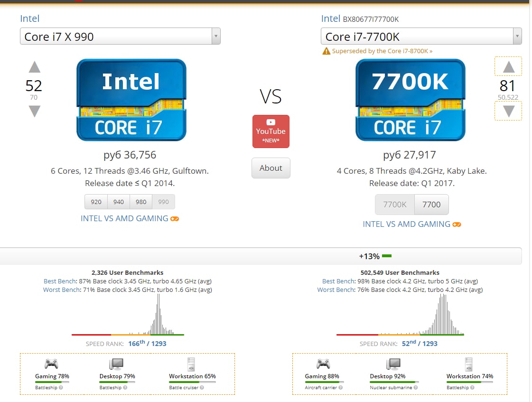Screen dimensions: 532x402
Task: Click the help icon next to Gaming 78% Battleship
Action: click(61, 387)
